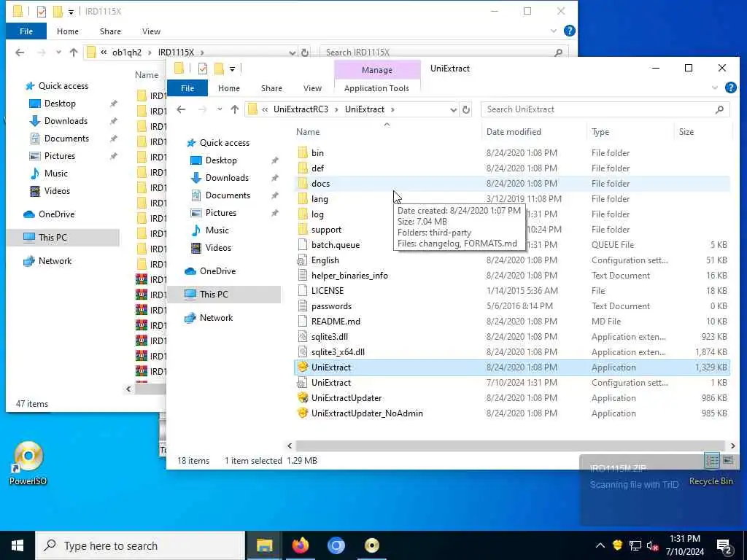Select the UniExtractUpdater_NoAdmin application icon
The image size is (747, 560).
pyautogui.click(x=303, y=413)
